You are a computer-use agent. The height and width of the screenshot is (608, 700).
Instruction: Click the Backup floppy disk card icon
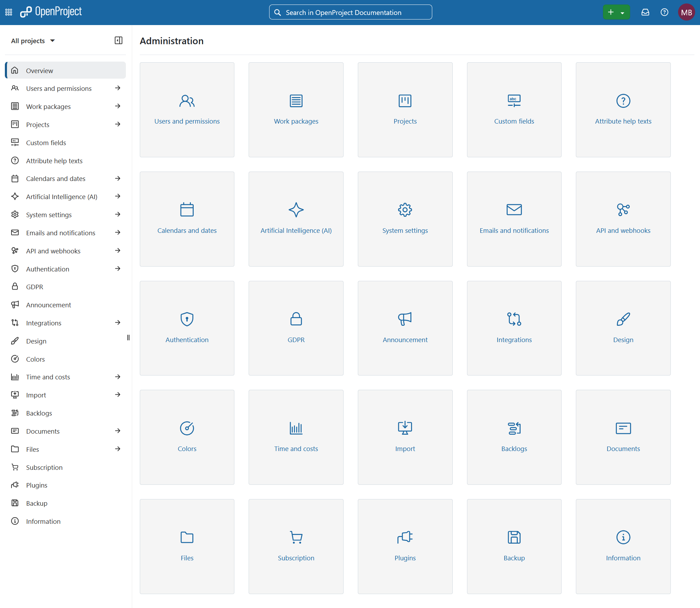pos(514,537)
